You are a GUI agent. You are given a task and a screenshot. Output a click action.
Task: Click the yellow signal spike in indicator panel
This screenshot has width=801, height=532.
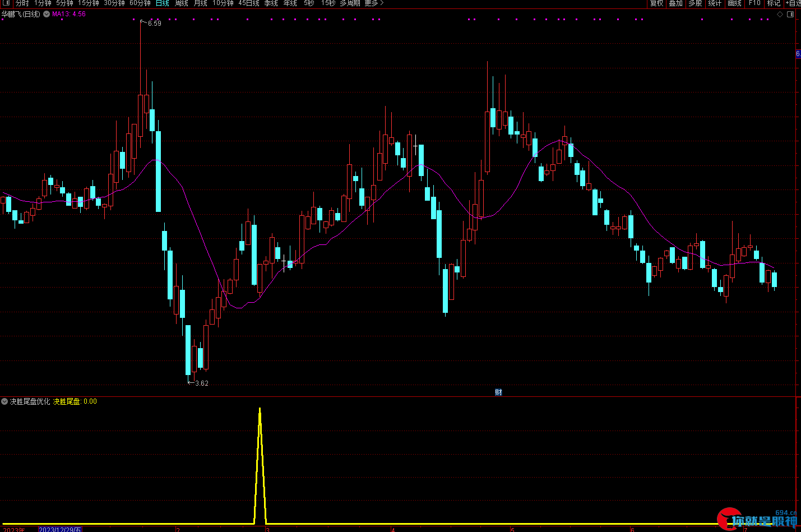click(x=260, y=465)
